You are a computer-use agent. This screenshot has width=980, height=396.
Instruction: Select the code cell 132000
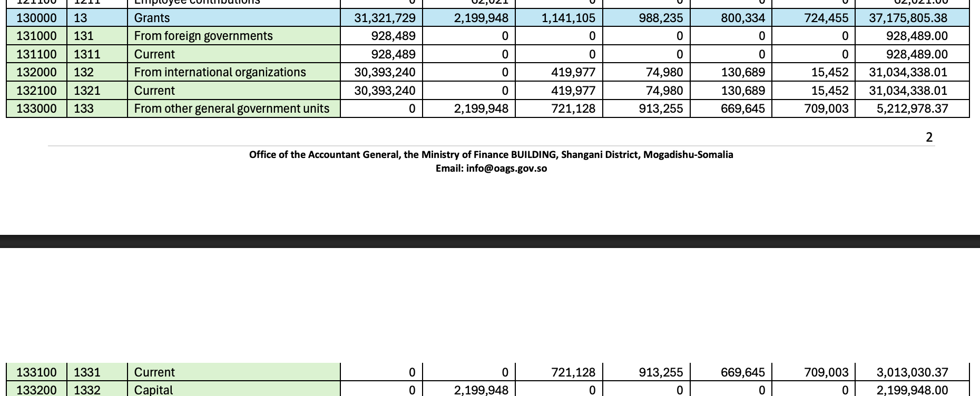point(36,72)
